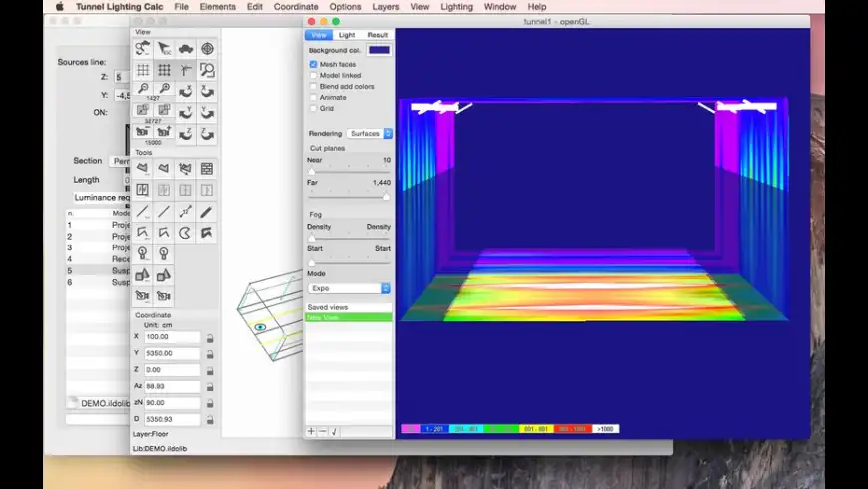Screen dimensions: 868x489
Task: Select the 'New View' saved view row
Action: [349, 318]
